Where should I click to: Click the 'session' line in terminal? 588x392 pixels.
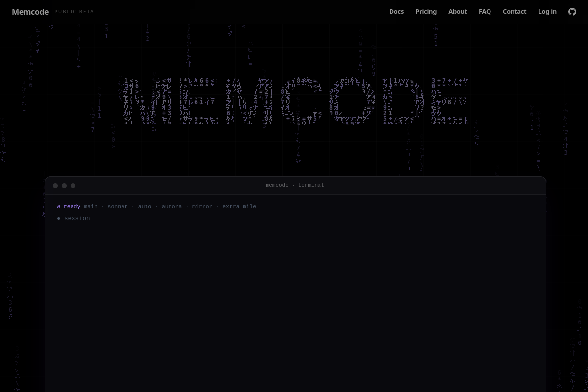[x=73, y=219]
